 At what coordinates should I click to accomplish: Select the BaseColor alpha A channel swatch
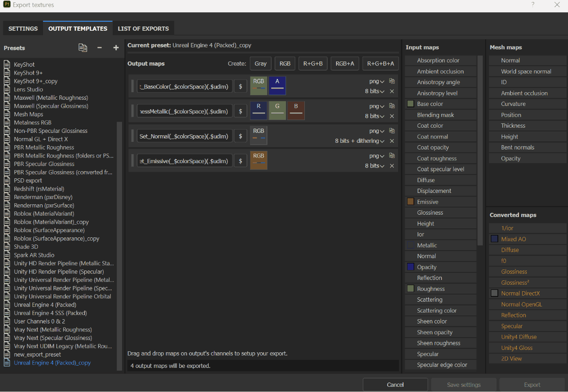277,86
